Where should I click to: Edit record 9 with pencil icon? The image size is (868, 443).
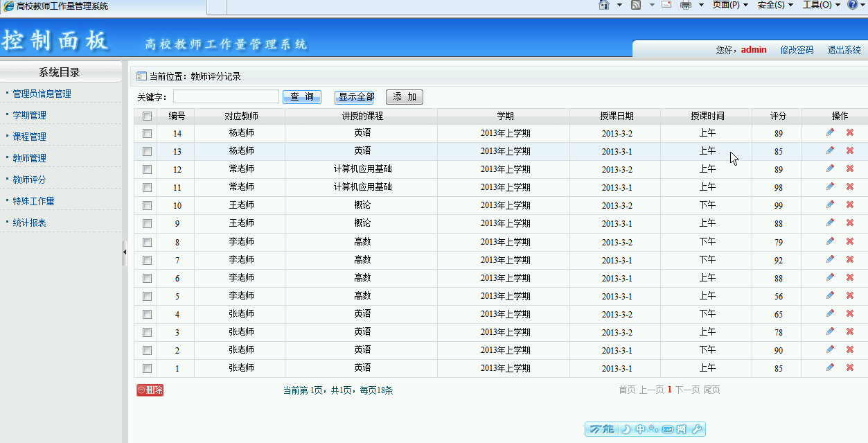(830, 223)
